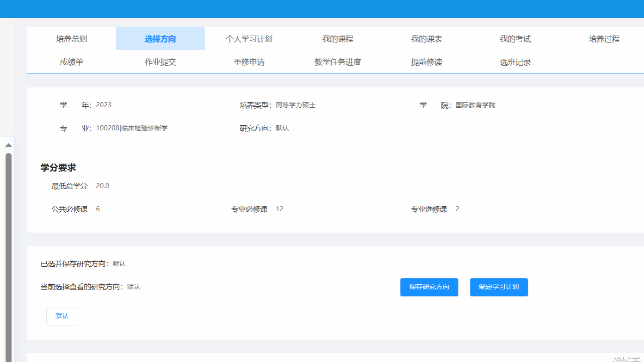Click the 学分要求 section heading
Screen dimensions: 644x362
click(58, 168)
